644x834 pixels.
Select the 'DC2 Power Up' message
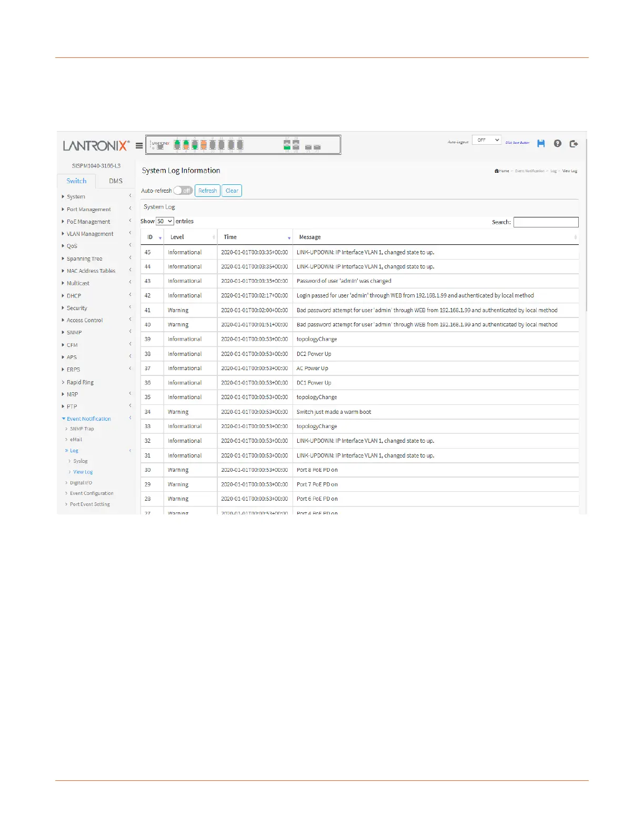tap(314, 354)
